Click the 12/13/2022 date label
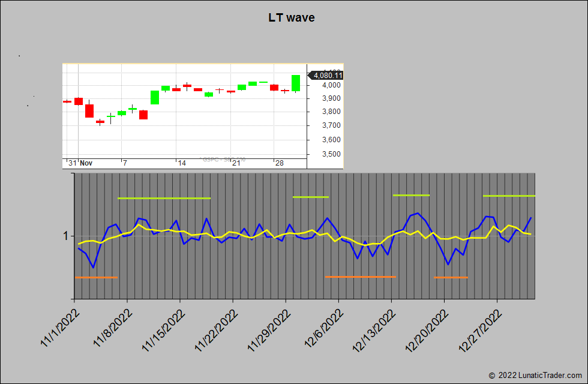 click(374, 331)
